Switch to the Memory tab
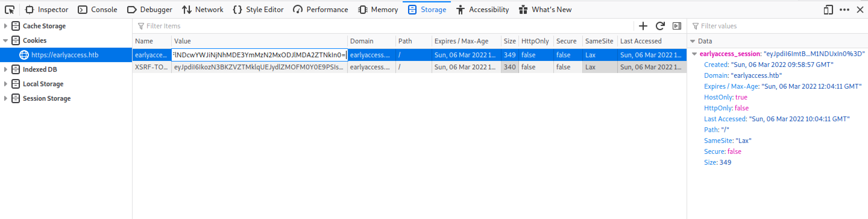Screen dimensions: 868x219 click(x=378, y=10)
